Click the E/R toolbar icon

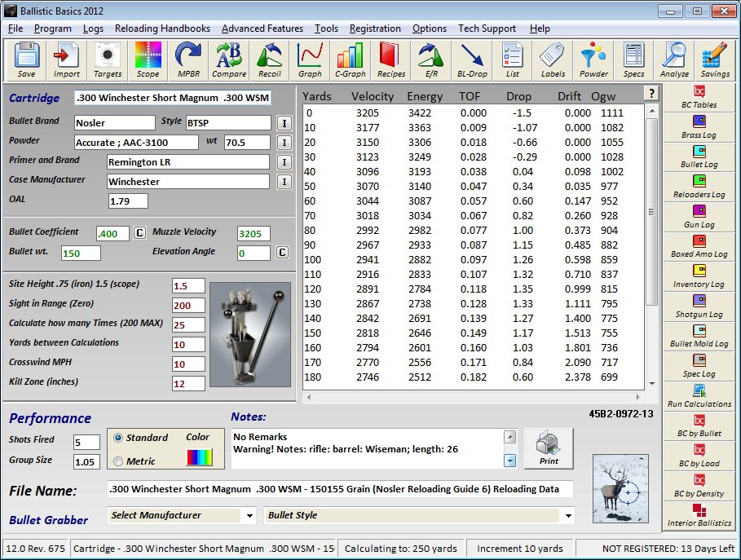tap(431, 60)
